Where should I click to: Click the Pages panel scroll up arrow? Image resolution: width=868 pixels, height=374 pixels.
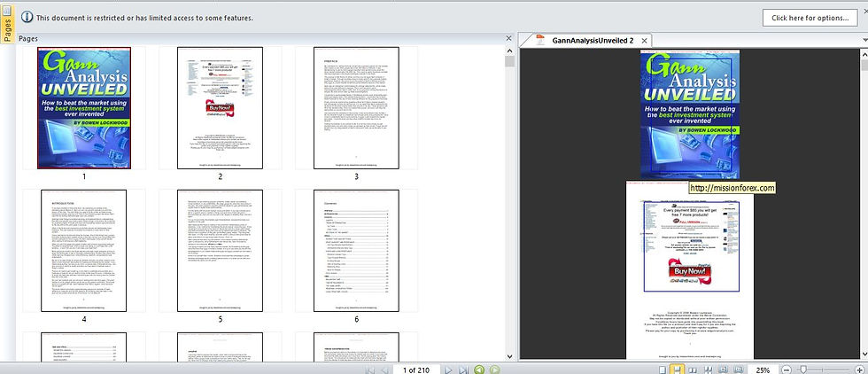(x=509, y=51)
